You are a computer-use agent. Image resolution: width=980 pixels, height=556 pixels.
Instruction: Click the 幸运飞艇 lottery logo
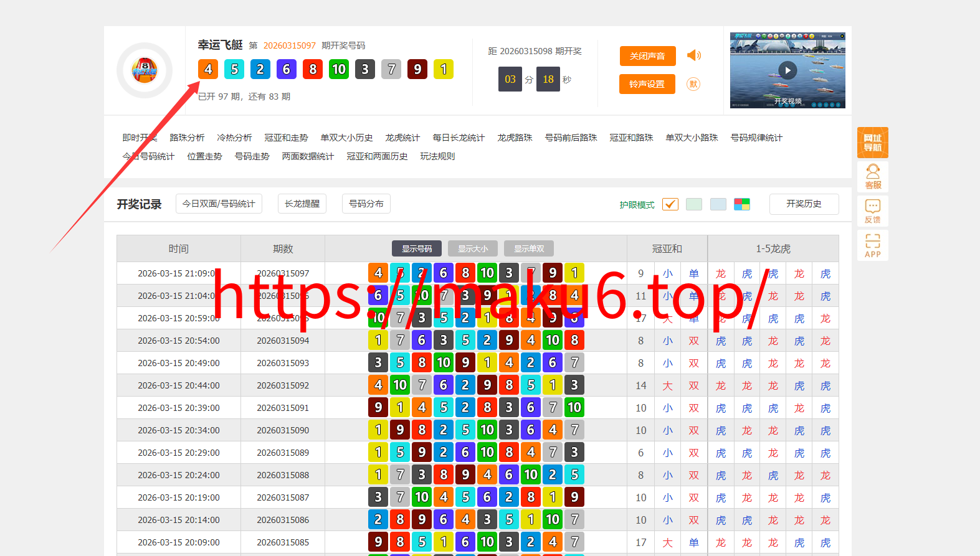click(145, 70)
